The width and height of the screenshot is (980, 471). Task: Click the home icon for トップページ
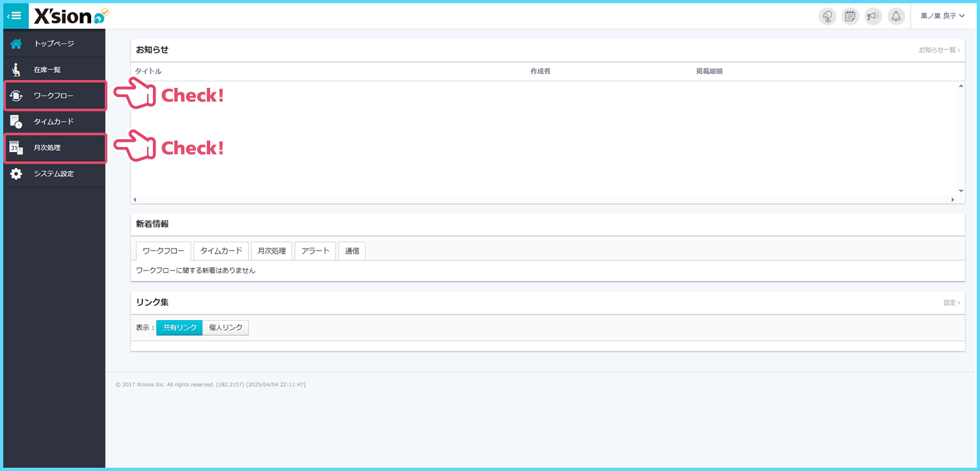point(16,44)
